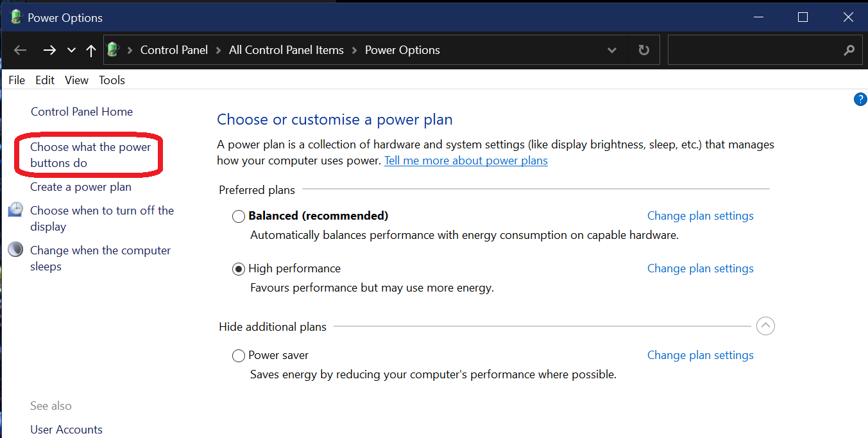This screenshot has width=868, height=438.
Task: Open Choose what the power buttons do
Action: [x=90, y=155]
